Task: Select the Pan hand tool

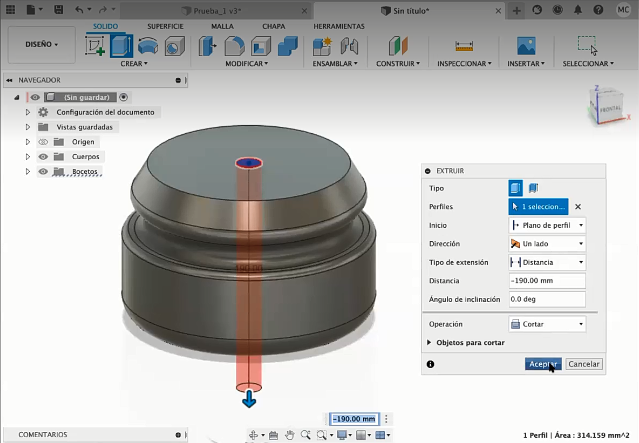Action: (290, 435)
